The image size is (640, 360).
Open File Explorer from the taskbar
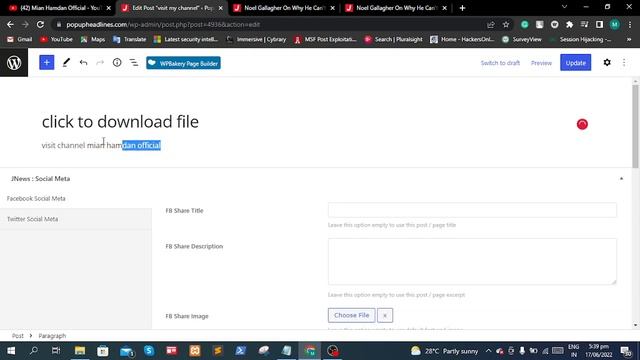point(80,351)
